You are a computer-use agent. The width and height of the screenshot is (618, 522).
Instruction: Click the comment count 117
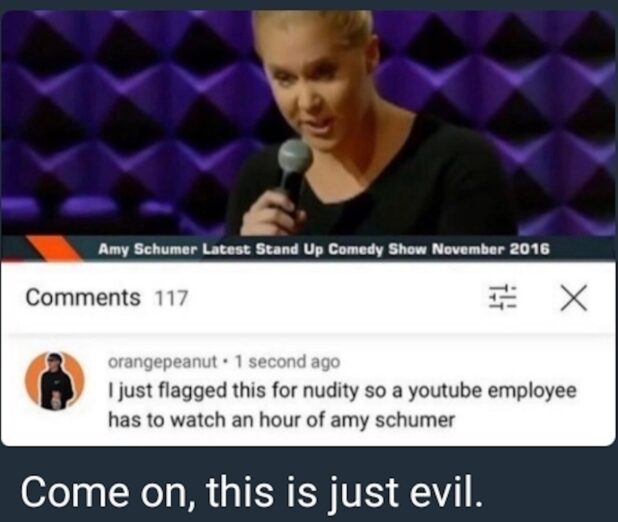tap(171, 298)
